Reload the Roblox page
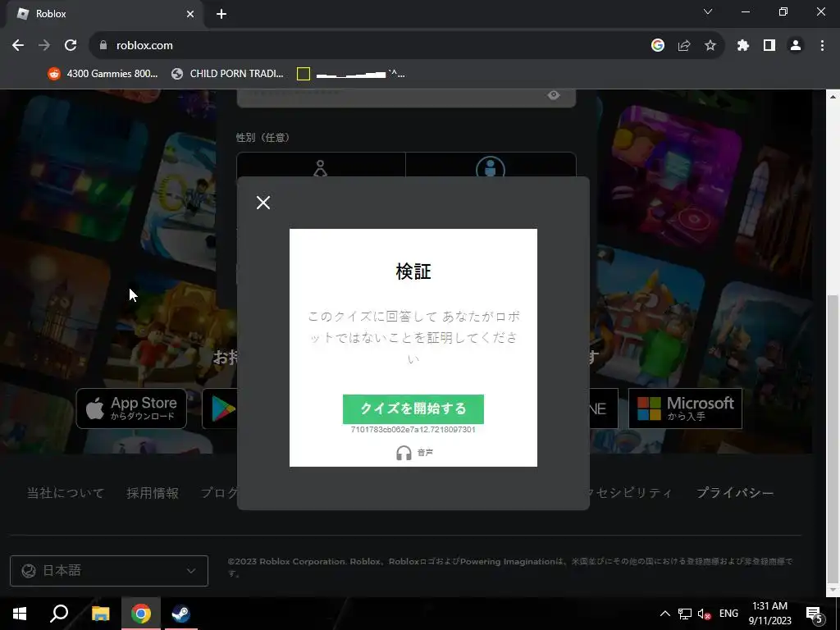 pos(71,46)
